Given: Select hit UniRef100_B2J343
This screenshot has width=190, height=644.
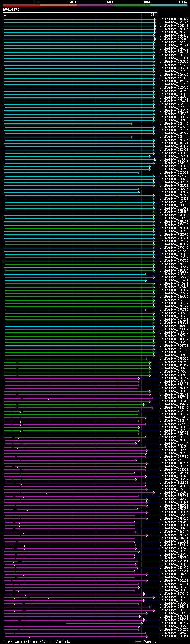Looking at the screenshot, I should 174,159.
